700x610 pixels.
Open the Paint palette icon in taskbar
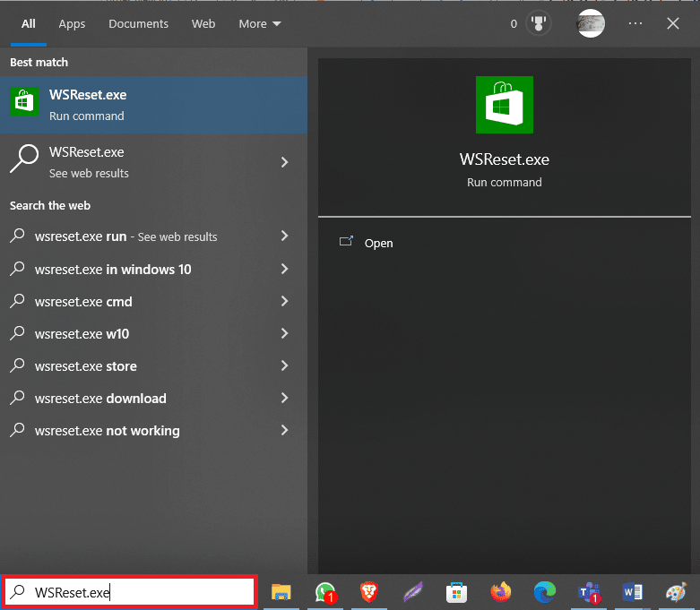(676, 592)
